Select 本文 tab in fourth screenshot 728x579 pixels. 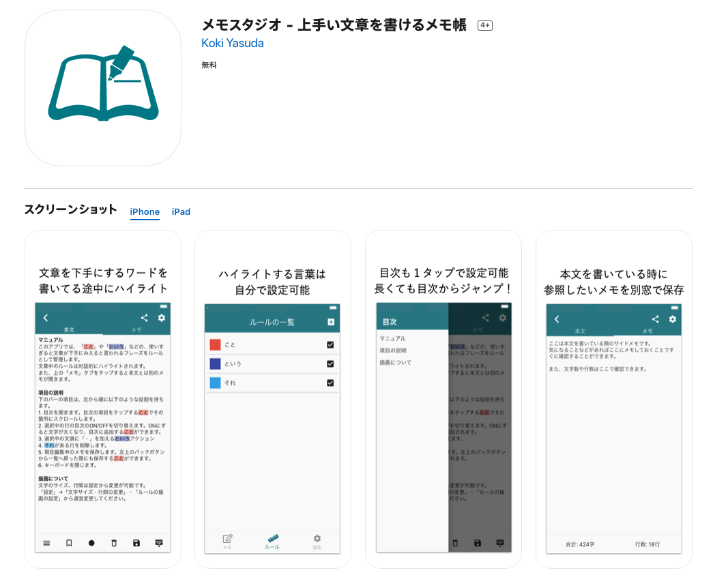click(x=581, y=331)
